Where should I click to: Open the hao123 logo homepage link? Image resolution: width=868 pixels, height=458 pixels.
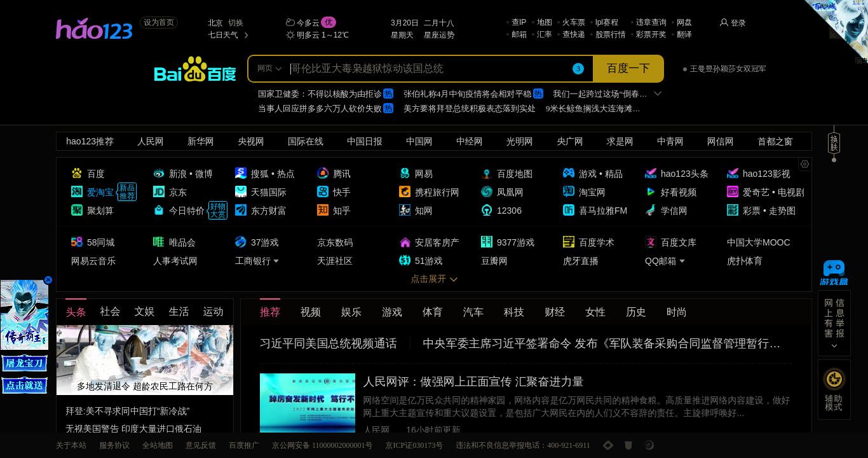pyautogui.click(x=94, y=29)
